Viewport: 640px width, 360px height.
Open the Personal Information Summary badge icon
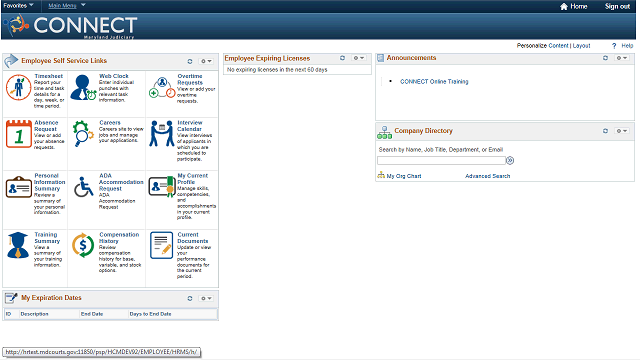[19, 187]
